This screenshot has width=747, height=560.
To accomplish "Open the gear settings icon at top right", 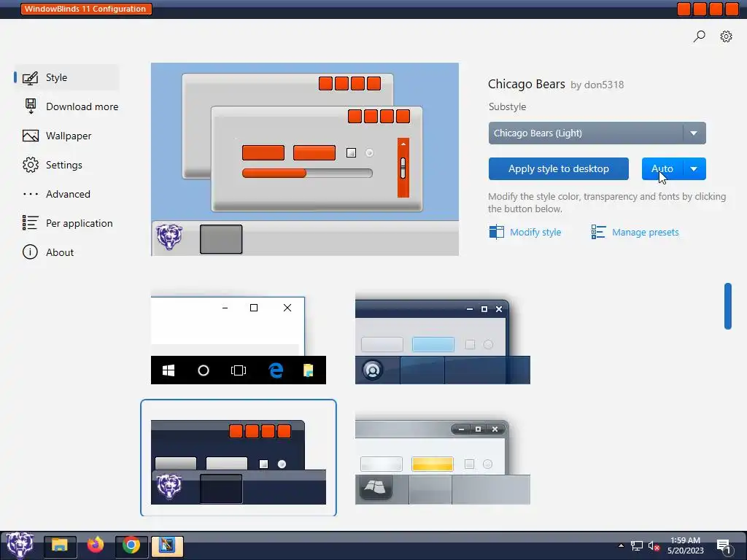I will [726, 36].
